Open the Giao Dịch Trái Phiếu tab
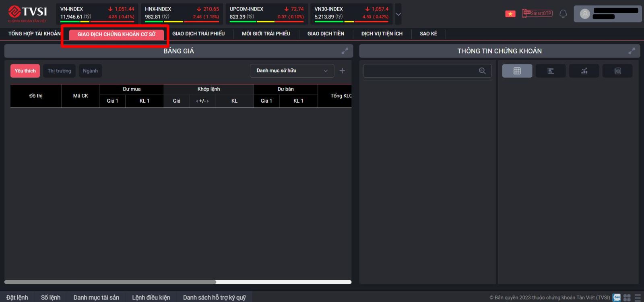The width and height of the screenshot is (644, 302). coord(198,34)
